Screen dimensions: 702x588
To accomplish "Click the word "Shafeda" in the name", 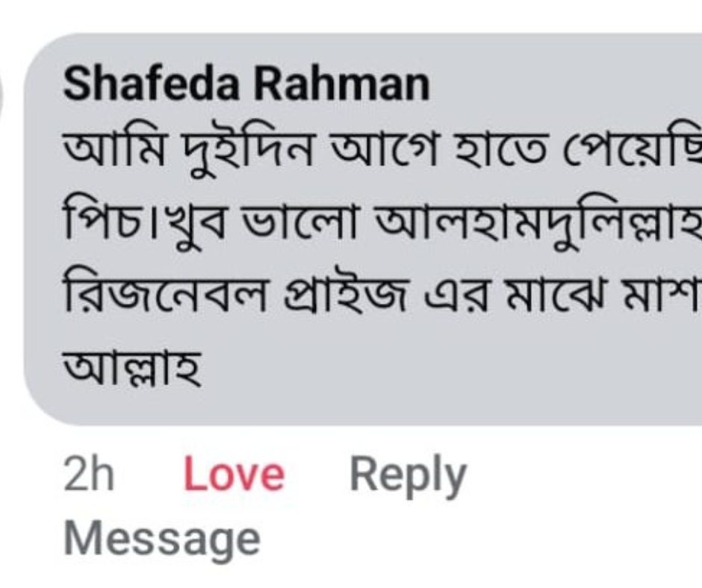I will point(152,84).
